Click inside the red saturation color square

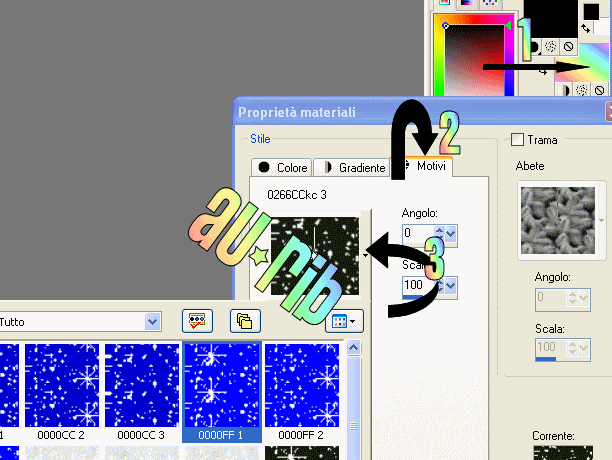pyautogui.click(x=475, y=60)
